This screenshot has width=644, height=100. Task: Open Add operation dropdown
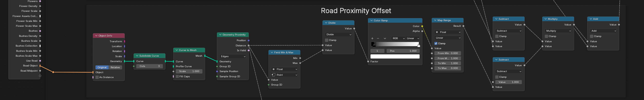[x=603, y=31]
